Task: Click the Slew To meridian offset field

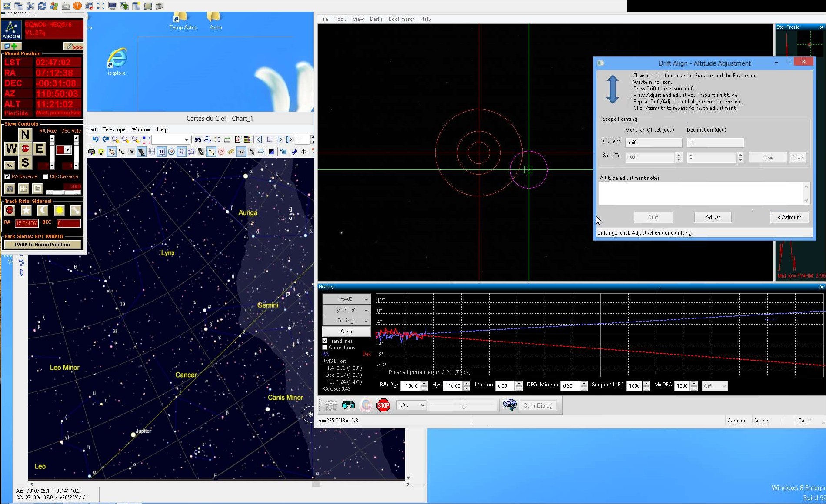Action: (650, 157)
